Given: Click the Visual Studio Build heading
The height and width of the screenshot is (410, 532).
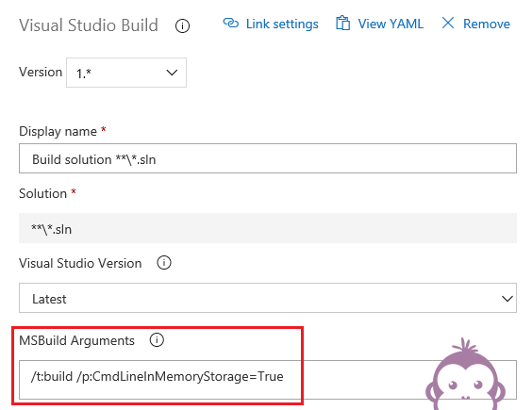Looking at the screenshot, I should pyautogui.click(x=89, y=25).
